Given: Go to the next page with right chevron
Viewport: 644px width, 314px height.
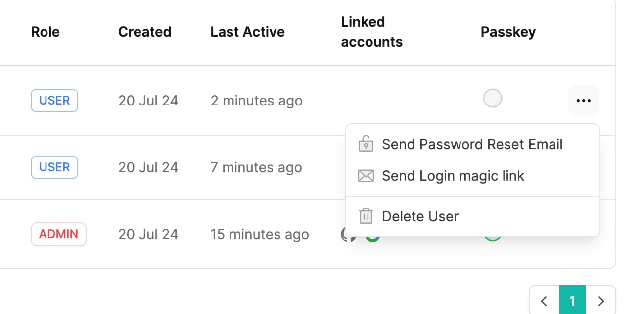Looking at the screenshot, I should (600, 300).
